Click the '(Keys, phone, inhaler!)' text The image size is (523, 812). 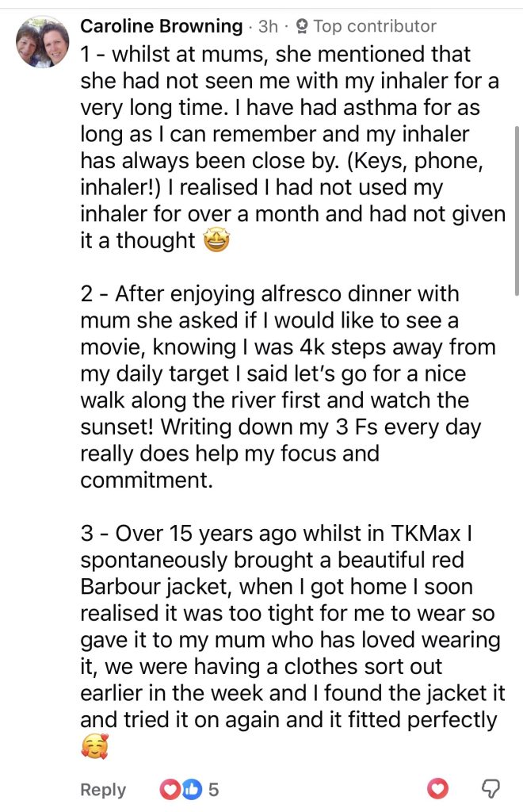[282, 174]
